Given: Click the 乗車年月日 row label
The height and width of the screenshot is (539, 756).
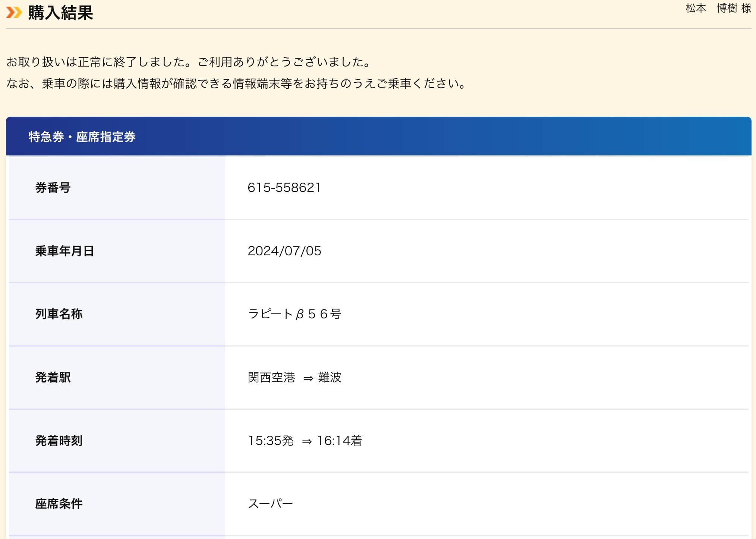Looking at the screenshot, I should [64, 251].
